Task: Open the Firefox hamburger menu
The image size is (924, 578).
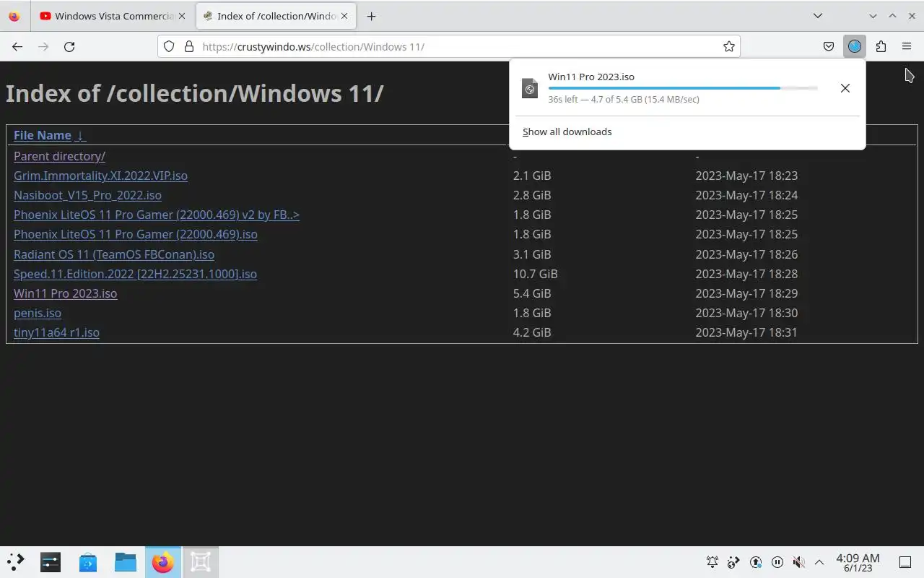Action: 907,46
